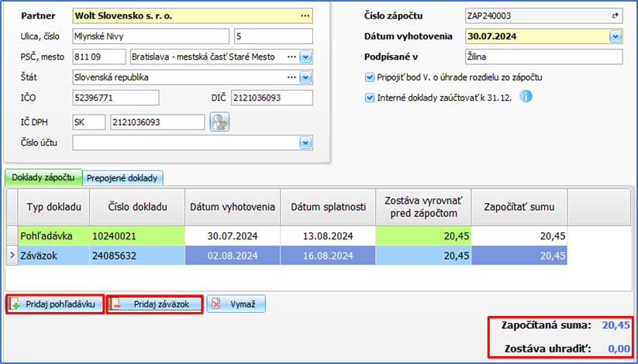Open the Číslo účtu dropdown
This screenshot has width=638, height=364.
(x=305, y=143)
